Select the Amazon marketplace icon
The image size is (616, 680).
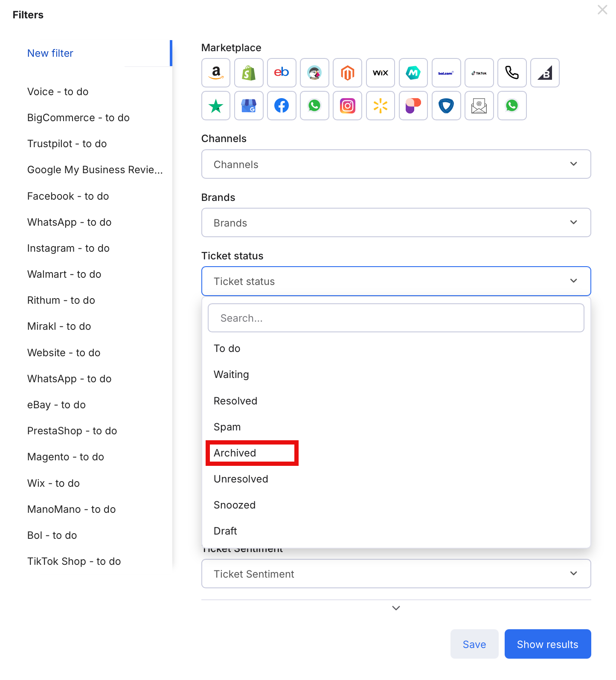point(216,73)
